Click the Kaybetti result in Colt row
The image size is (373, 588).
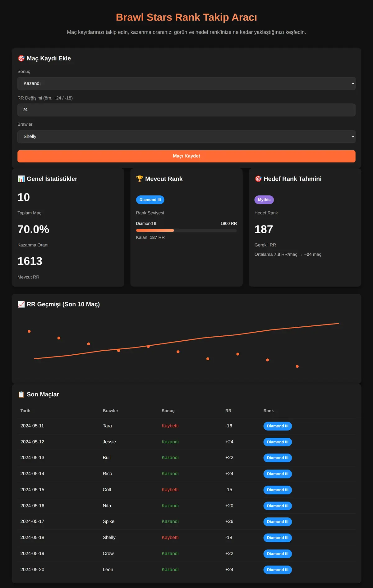[x=170, y=490]
